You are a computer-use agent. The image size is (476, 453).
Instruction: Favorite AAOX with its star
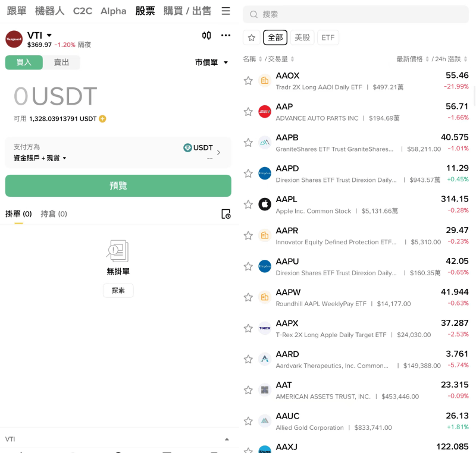pyautogui.click(x=248, y=81)
